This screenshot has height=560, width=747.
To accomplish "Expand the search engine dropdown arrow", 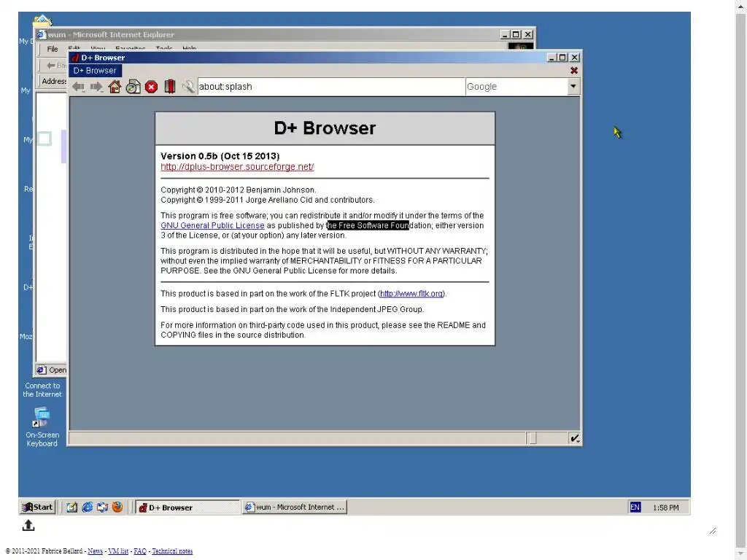I will pyautogui.click(x=573, y=87).
